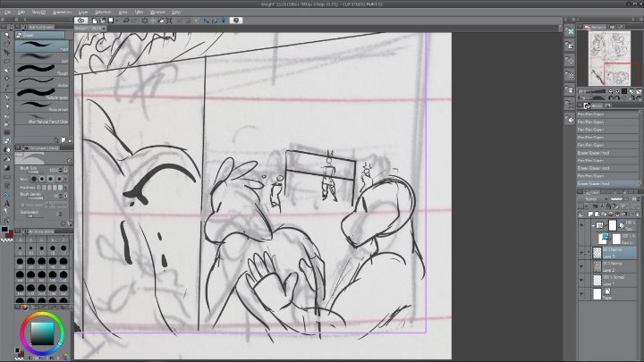
Task: Select first anti-aliasing option (None)
Action: click(x=34, y=179)
